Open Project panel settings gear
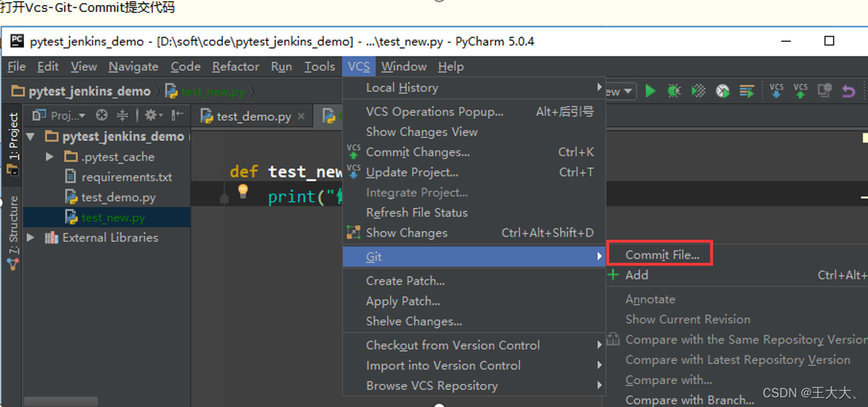 tap(154, 115)
